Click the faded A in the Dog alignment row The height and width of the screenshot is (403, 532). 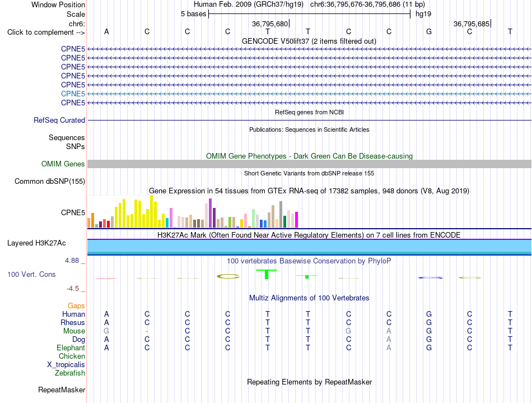389,339
